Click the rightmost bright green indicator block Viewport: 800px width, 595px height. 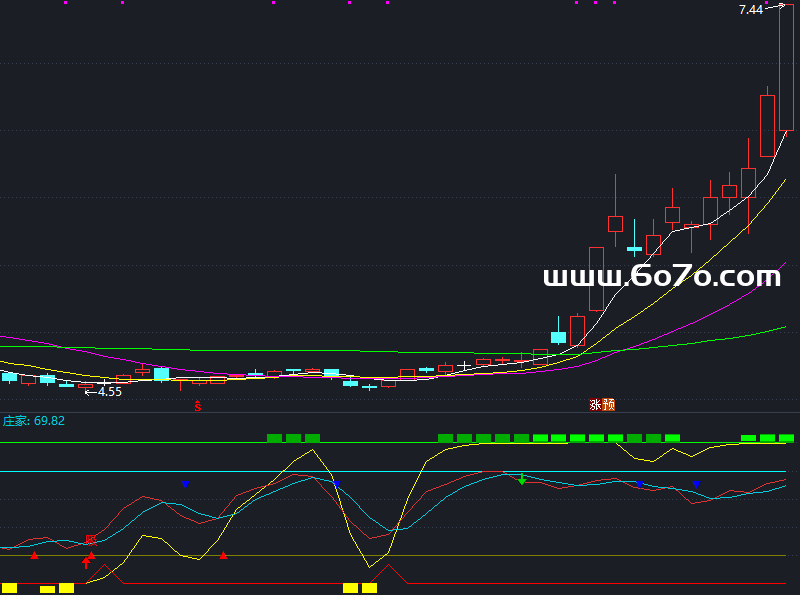tap(786, 438)
